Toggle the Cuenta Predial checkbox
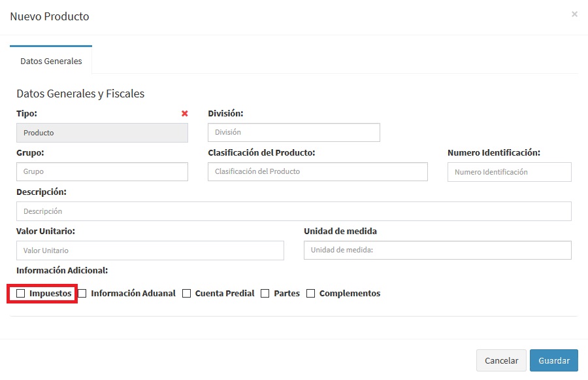The width and height of the screenshot is (588, 380). click(x=187, y=294)
